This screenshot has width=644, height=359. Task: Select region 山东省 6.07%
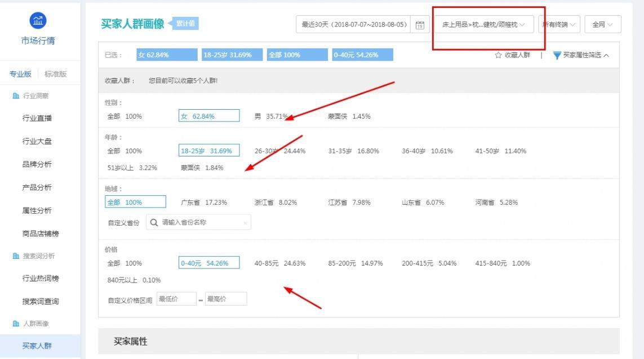click(x=423, y=202)
